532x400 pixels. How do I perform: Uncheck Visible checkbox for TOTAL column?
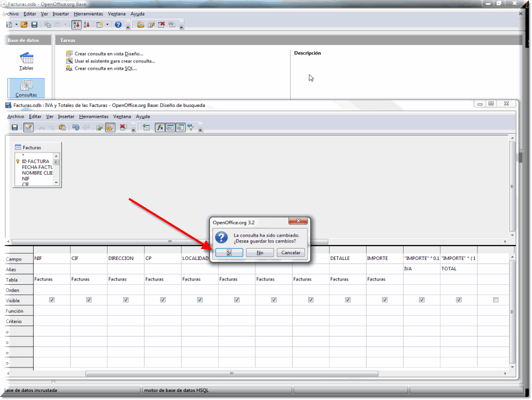[x=459, y=300]
